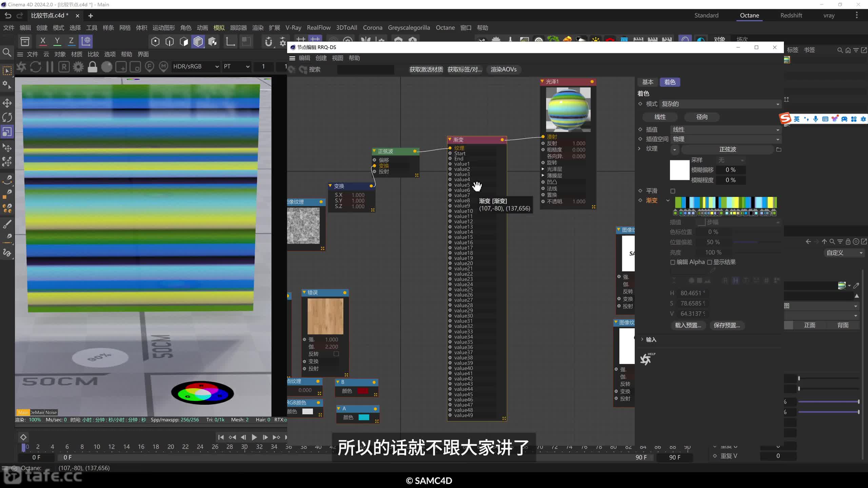Image resolution: width=868 pixels, height=488 pixels.
Task: Toggle the 插值 keyframe diamond
Action: coord(640,129)
